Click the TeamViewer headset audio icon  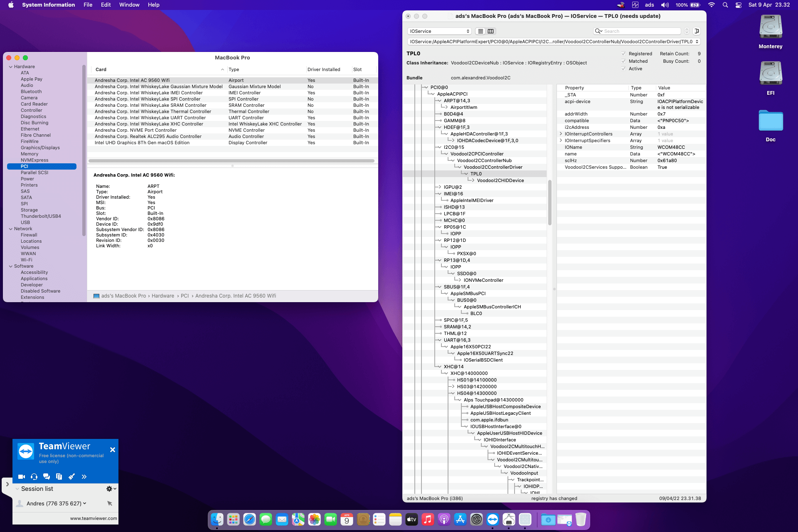click(34, 477)
